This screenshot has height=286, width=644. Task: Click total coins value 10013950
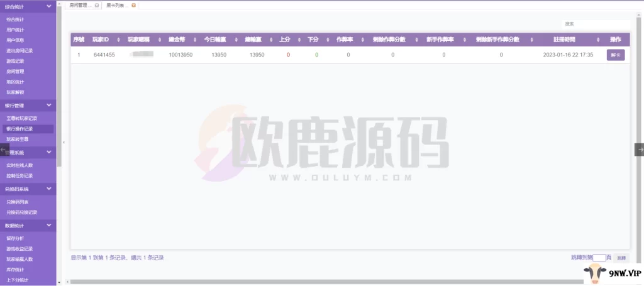coord(180,55)
